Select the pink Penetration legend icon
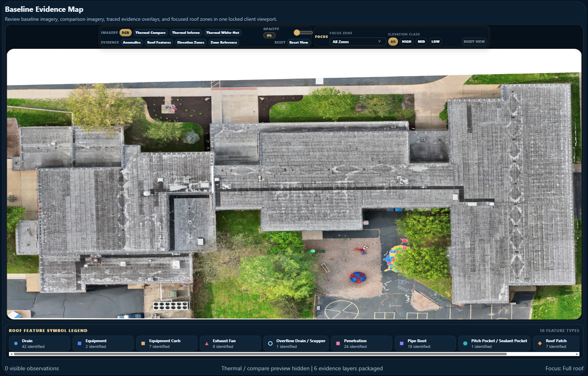 [x=338, y=343]
